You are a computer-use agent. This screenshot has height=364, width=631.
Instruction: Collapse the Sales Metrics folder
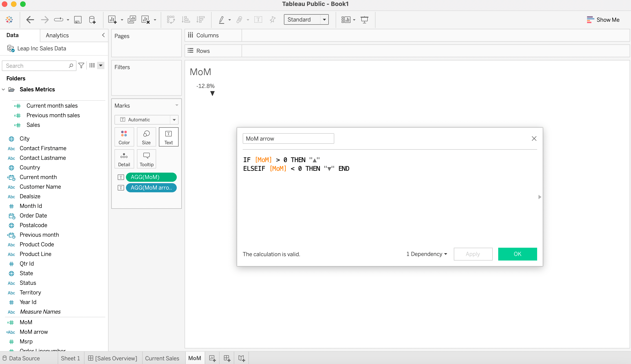3,90
